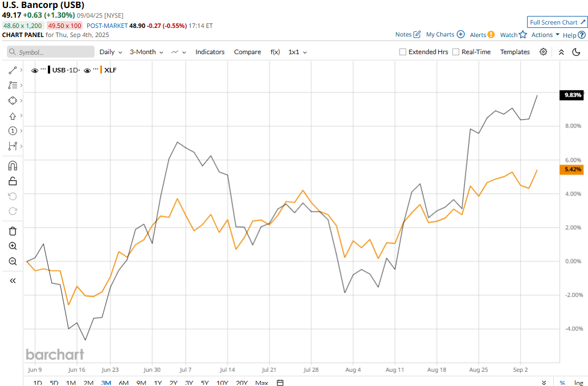Image resolution: width=588 pixels, height=386 pixels.
Task: Select the 1M range tab
Action: tap(71, 383)
